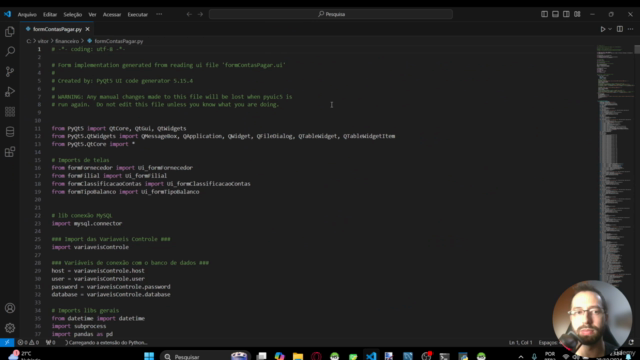Open the errors and warnings count
640x360 pixels.
pyautogui.click(x=28, y=342)
